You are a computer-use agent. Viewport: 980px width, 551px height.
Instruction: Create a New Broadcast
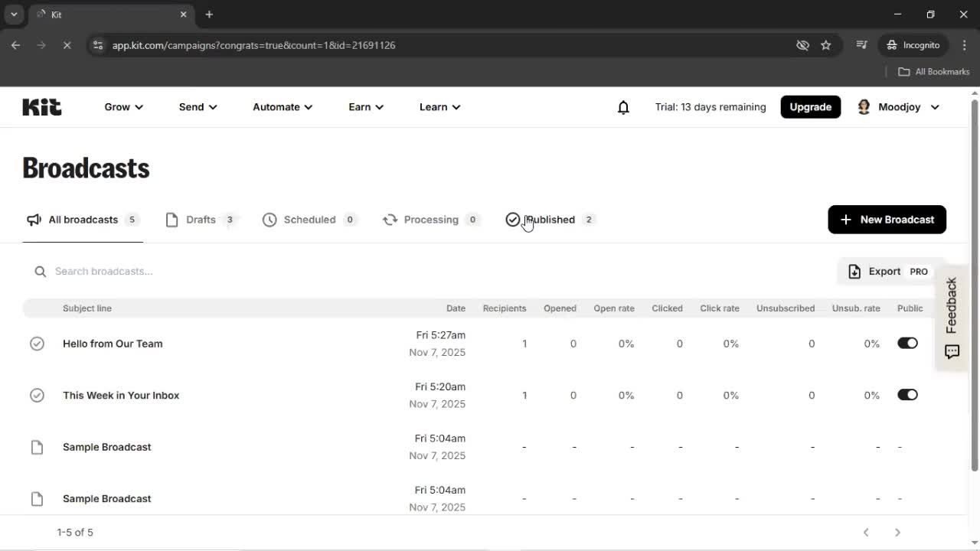coord(887,220)
